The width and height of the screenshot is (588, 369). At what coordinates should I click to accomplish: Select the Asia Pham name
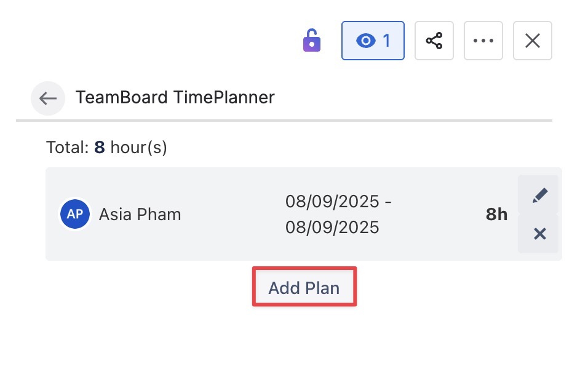click(x=140, y=214)
